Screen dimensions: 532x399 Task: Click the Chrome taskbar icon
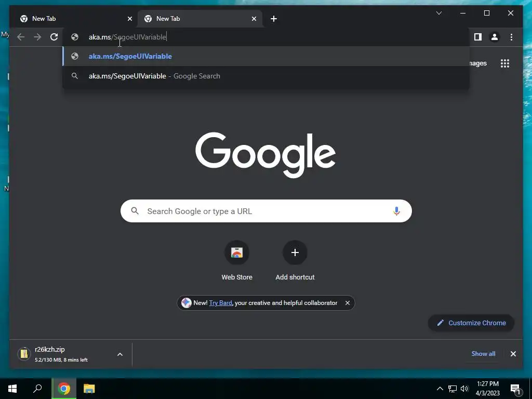coord(64,389)
